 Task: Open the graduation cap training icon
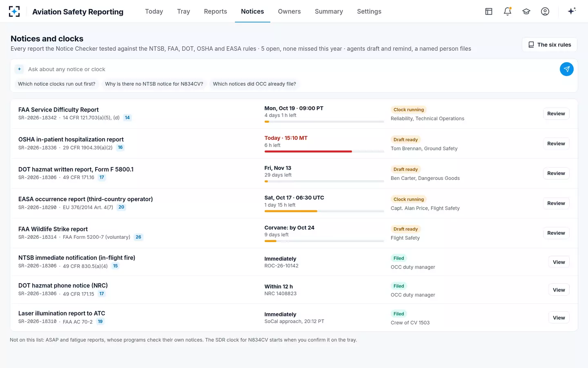526,11
